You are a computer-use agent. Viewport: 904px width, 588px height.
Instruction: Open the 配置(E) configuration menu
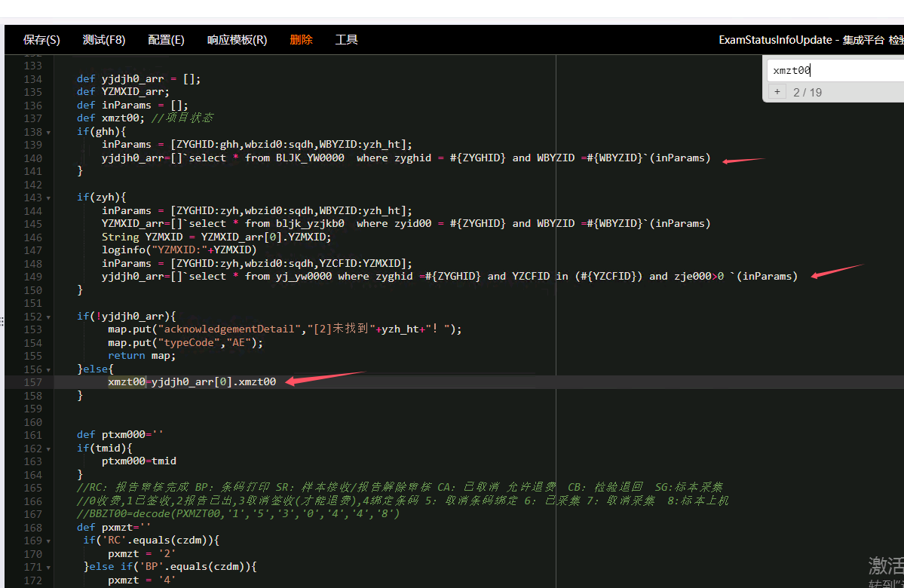click(x=166, y=40)
